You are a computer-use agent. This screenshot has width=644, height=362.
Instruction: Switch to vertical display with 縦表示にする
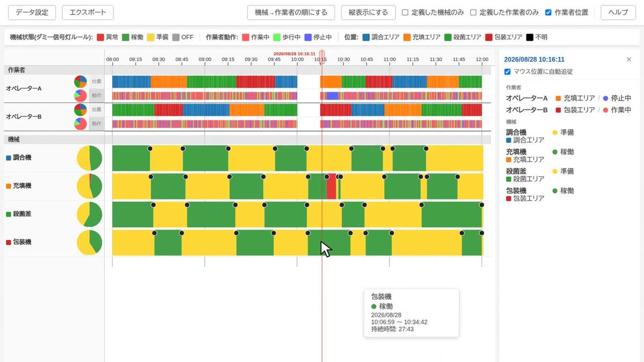click(368, 12)
